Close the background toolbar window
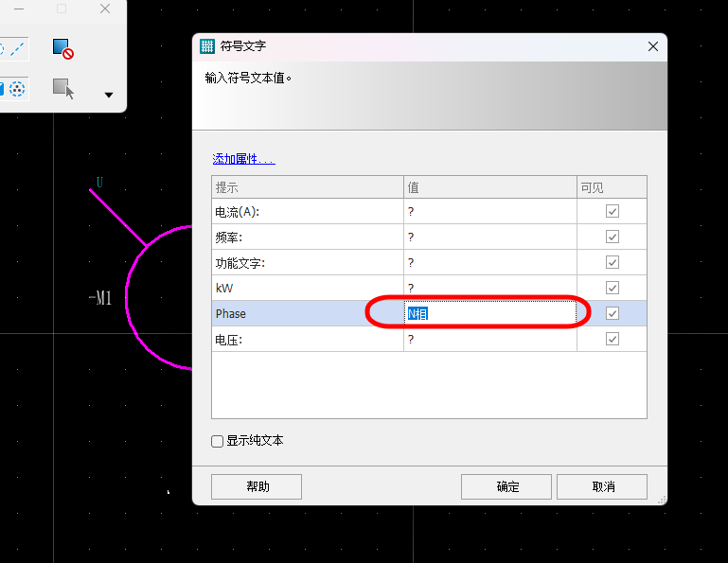The image size is (728, 563). (x=105, y=9)
